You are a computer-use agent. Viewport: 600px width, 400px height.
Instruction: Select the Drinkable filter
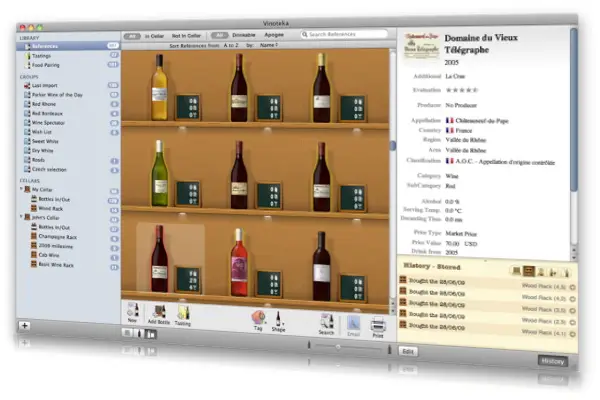pos(244,35)
